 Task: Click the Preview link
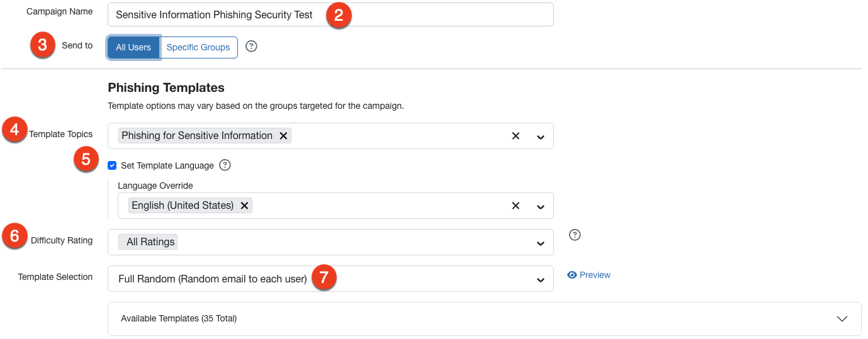[x=595, y=275]
